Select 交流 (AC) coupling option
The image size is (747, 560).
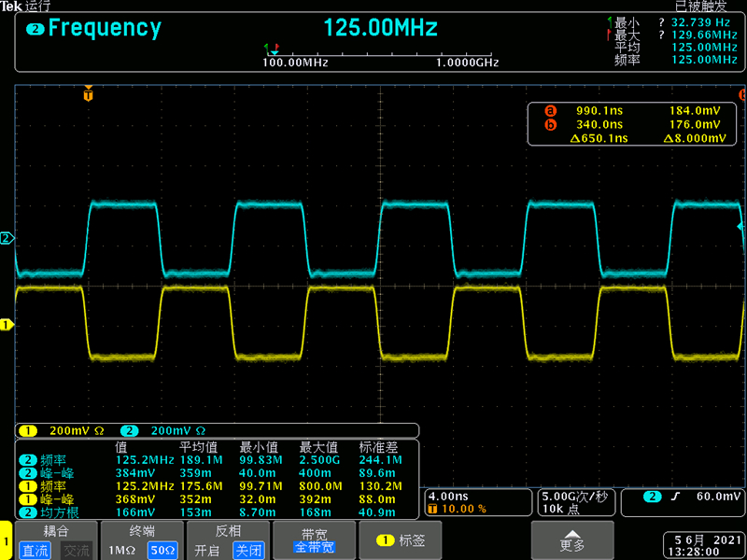pyautogui.click(x=77, y=551)
